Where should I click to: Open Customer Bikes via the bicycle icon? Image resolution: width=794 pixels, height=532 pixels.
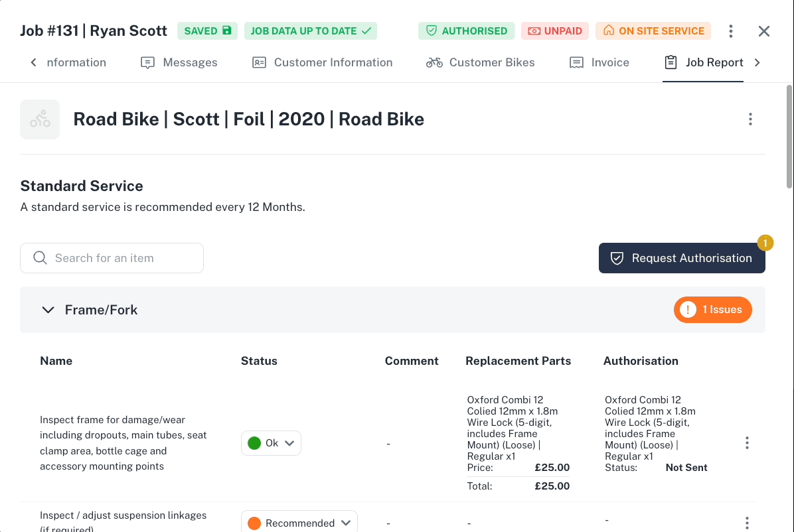click(434, 62)
